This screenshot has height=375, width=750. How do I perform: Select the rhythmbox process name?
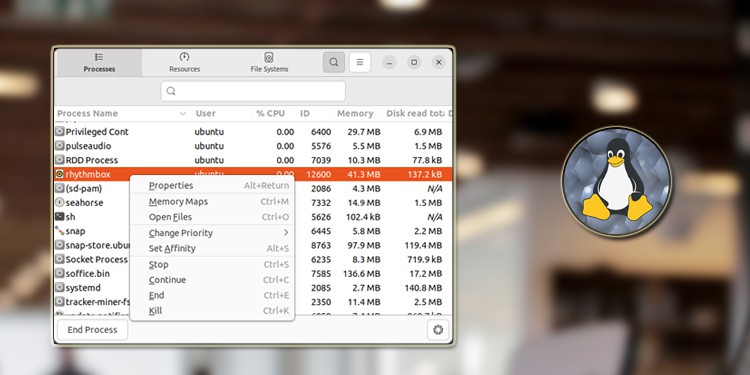(88, 174)
